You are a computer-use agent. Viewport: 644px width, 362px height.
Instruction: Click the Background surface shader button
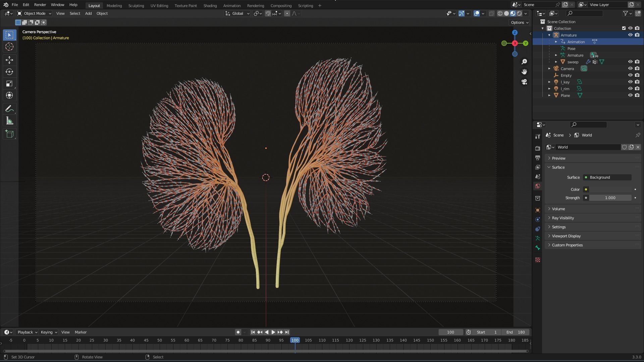click(x=607, y=177)
